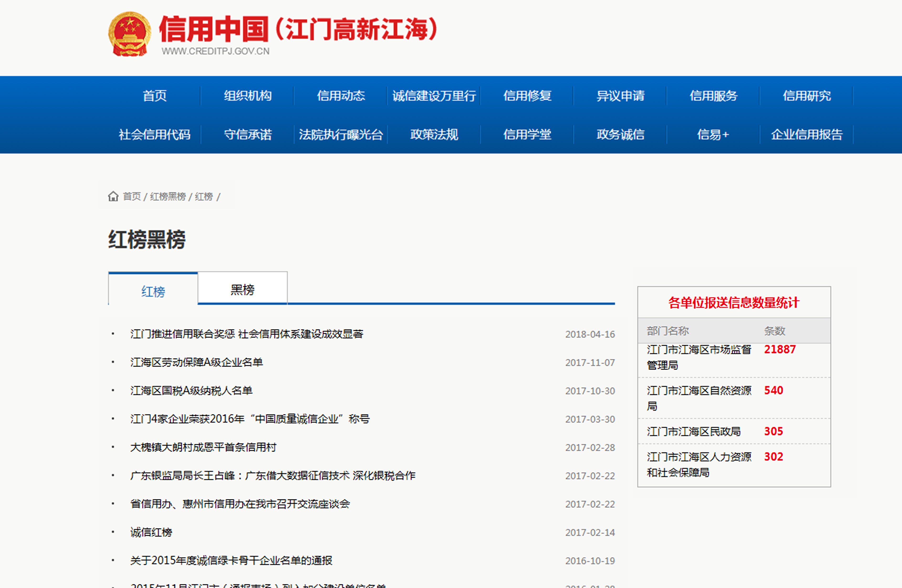This screenshot has height=588, width=902.
Task: Click the date 2017-10-30
Action: click(590, 391)
